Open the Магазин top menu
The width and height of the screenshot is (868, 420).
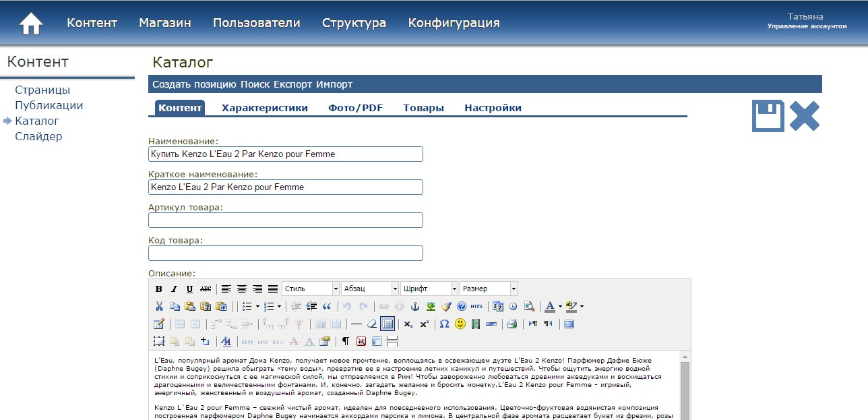(165, 23)
